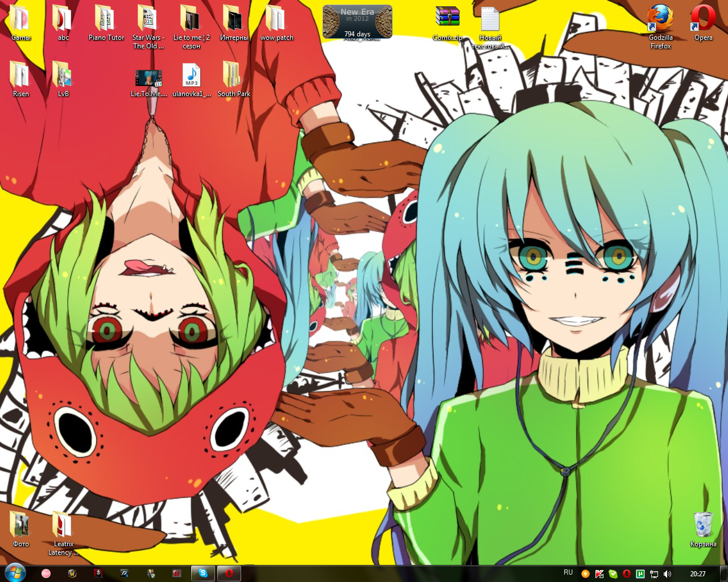Select the Comix.zip archive file

[447, 20]
